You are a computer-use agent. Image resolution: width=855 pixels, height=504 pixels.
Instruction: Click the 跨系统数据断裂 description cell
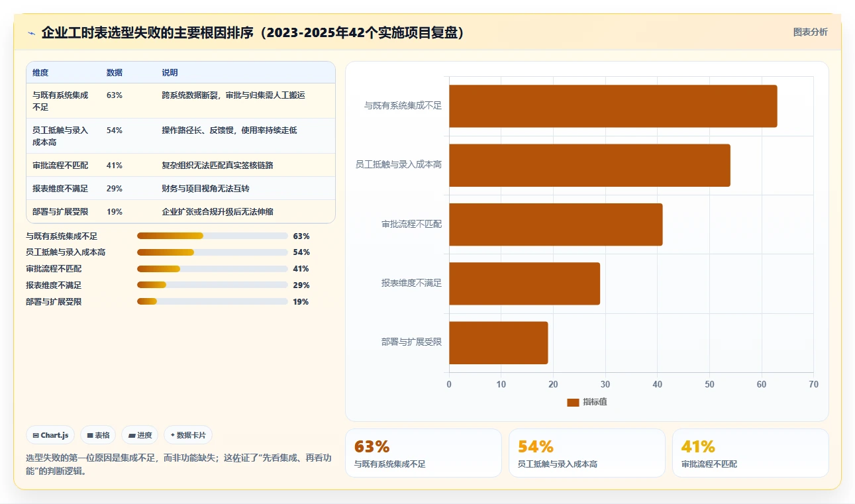pyautogui.click(x=234, y=95)
